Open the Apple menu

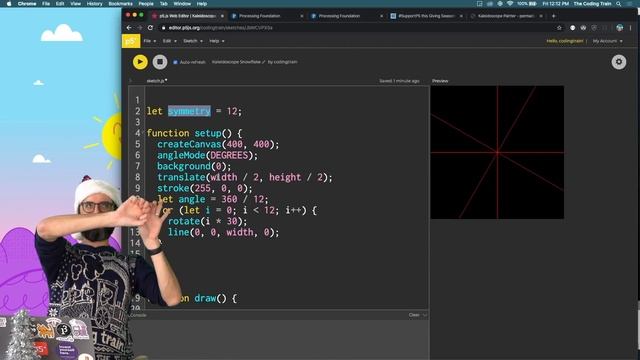click(x=9, y=4)
